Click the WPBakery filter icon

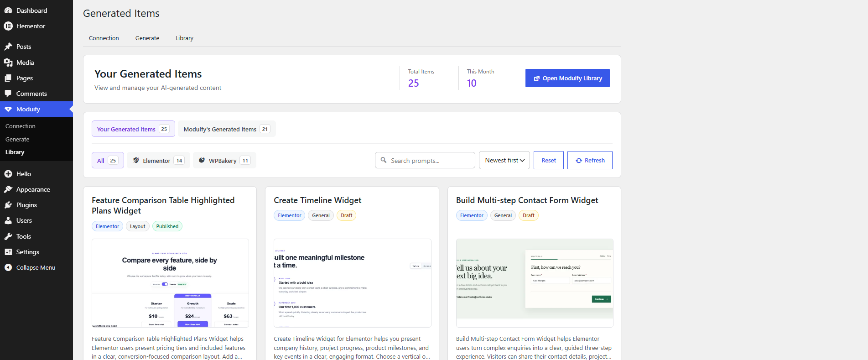[x=202, y=161]
